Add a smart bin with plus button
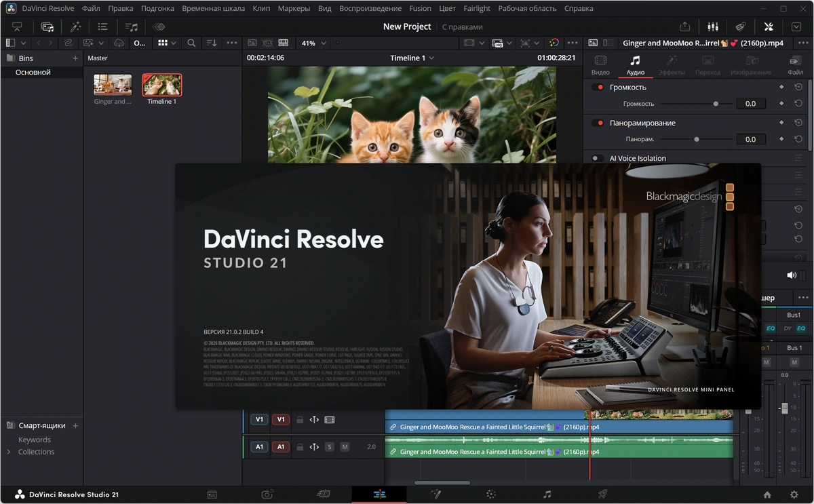 pos(75,425)
